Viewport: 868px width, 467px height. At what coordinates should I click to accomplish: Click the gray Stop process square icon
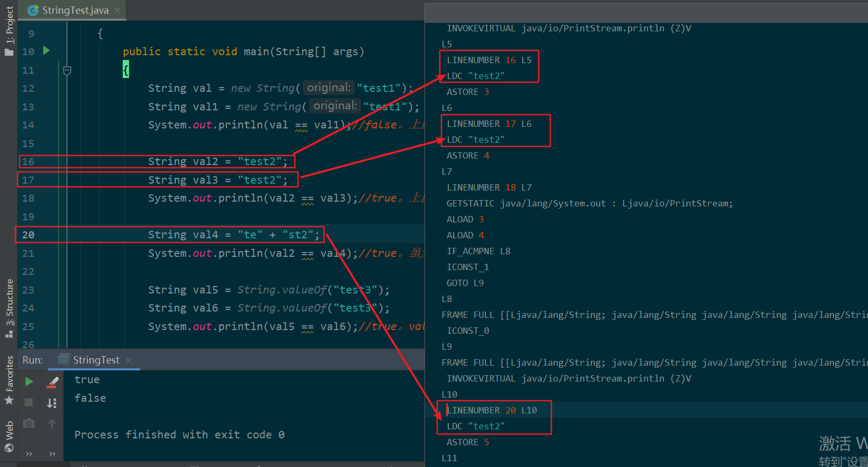pyautogui.click(x=29, y=402)
